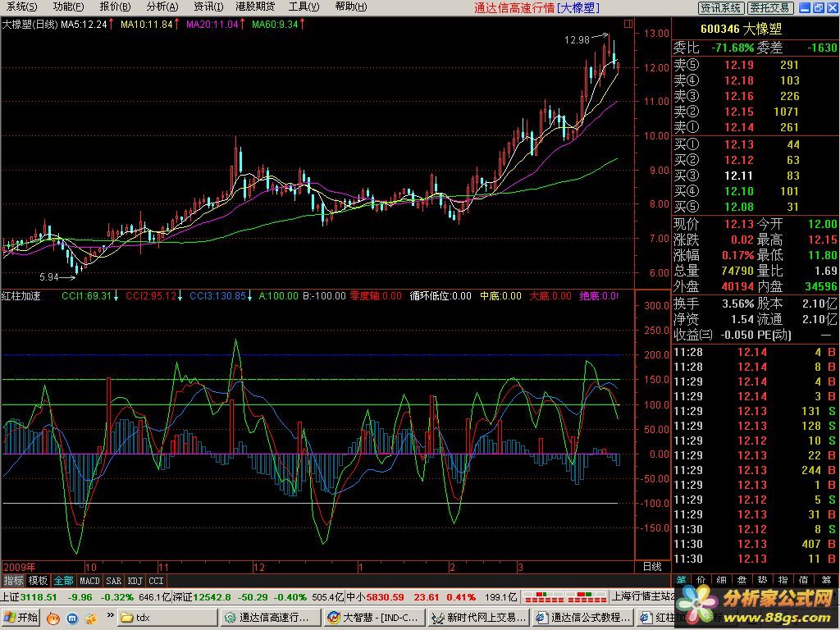
Task: Open the 分析(A) menu
Action: pos(162,7)
